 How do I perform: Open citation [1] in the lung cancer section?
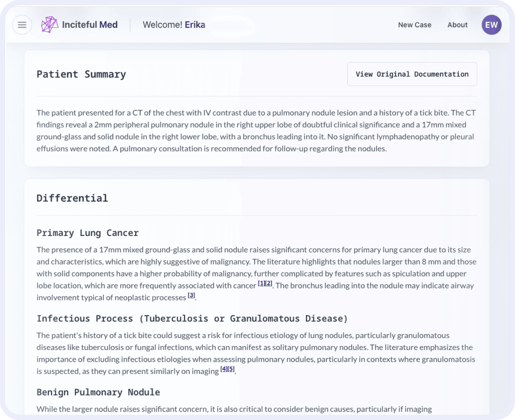260,283
